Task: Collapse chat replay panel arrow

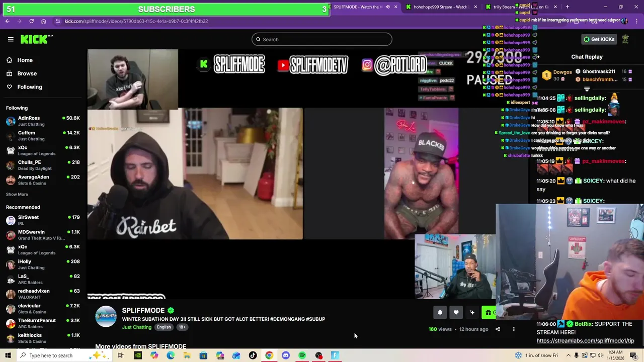Action: [537, 57]
